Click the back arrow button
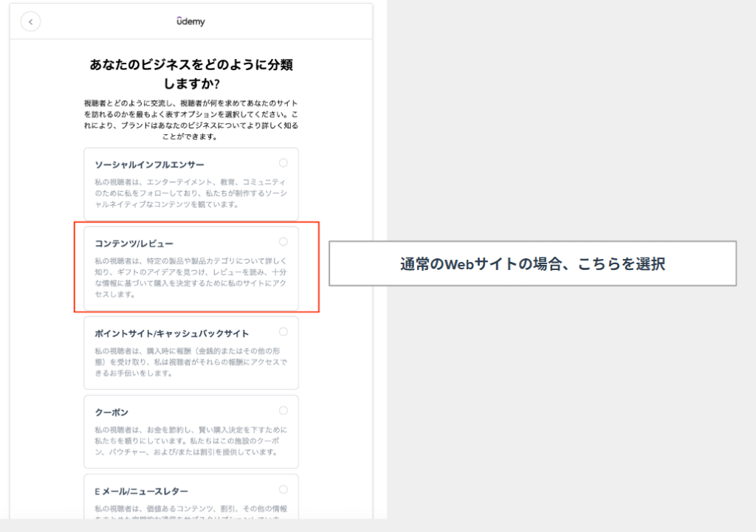This screenshot has height=532, width=756. pos(30,22)
